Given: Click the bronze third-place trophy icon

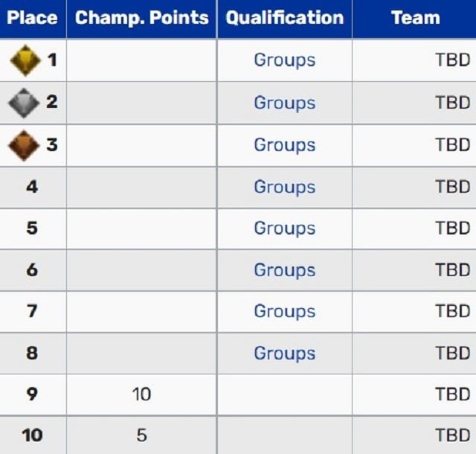Looking at the screenshot, I should click(x=24, y=145).
